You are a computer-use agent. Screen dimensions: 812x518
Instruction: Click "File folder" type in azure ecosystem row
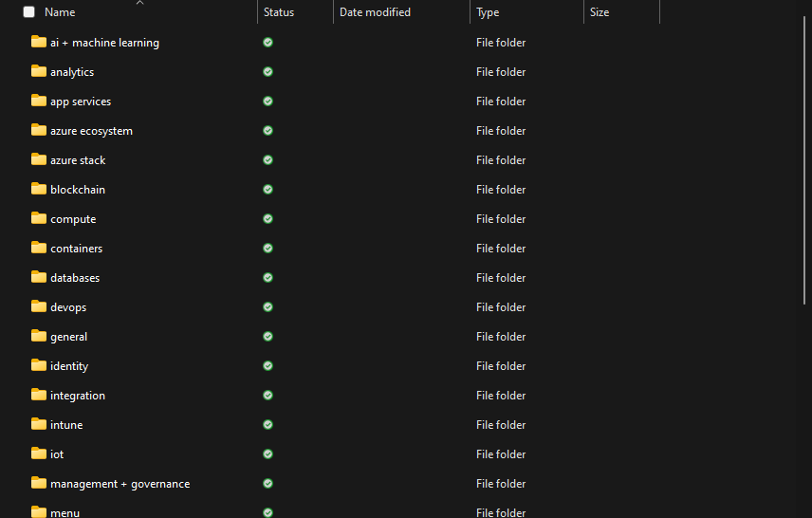pos(501,131)
